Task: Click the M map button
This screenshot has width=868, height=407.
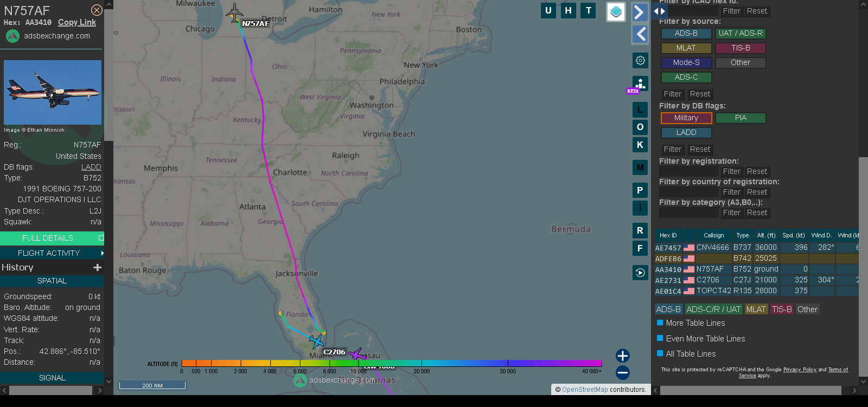Action: [x=640, y=167]
